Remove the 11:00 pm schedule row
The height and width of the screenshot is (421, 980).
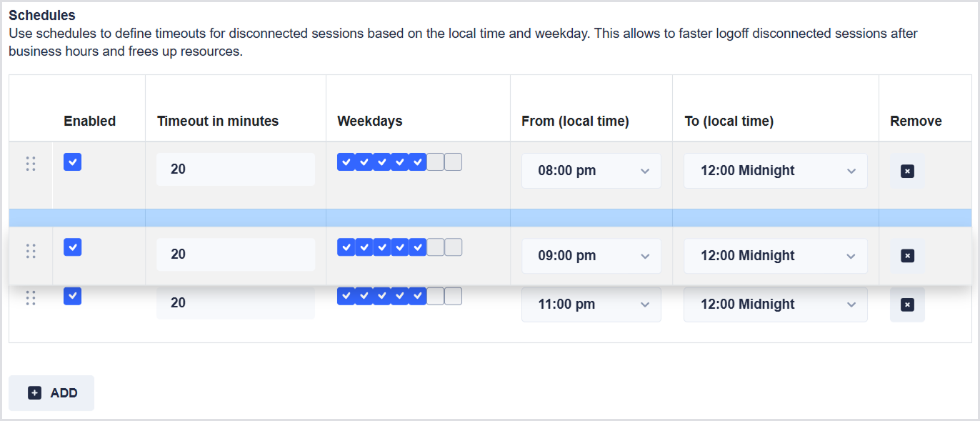click(x=907, y=304)
